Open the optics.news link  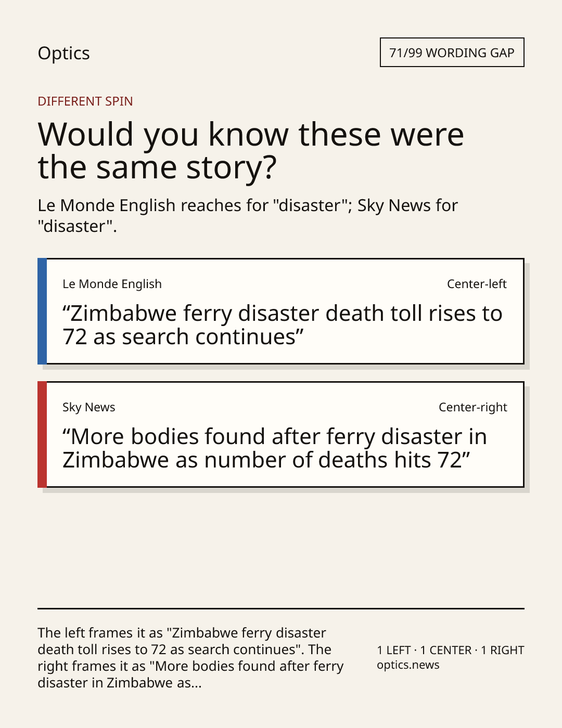pos(408,665)
